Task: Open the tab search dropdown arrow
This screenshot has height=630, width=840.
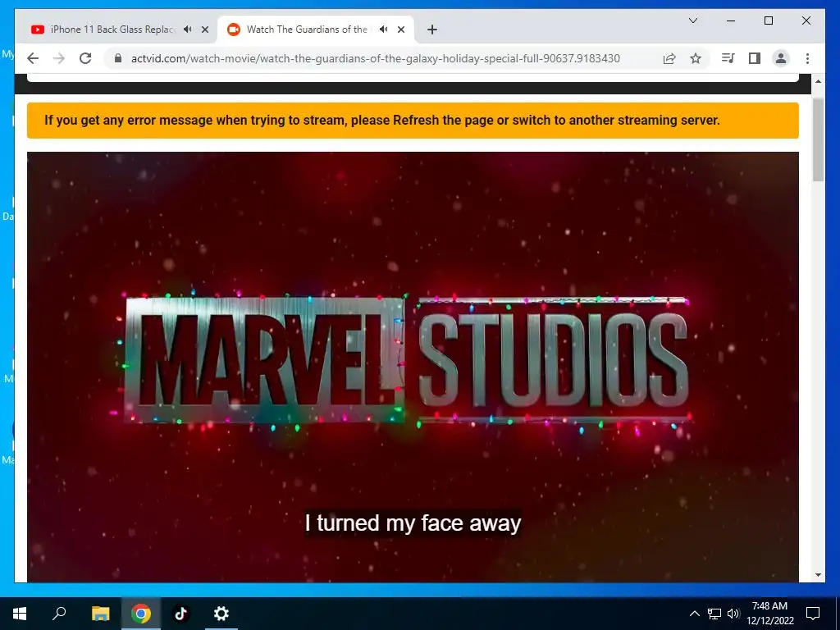Action: [x=692, y=21]
